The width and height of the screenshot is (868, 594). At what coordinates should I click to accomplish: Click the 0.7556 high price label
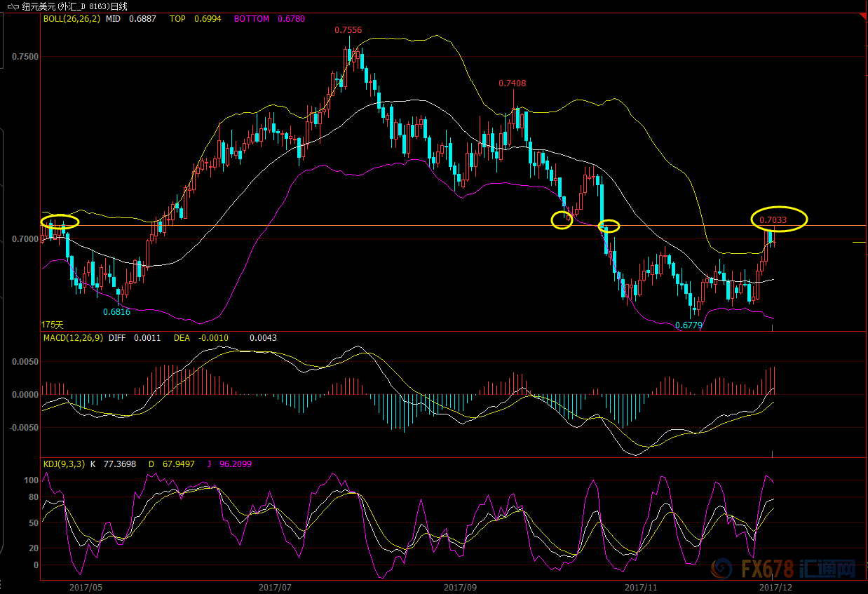348,30
